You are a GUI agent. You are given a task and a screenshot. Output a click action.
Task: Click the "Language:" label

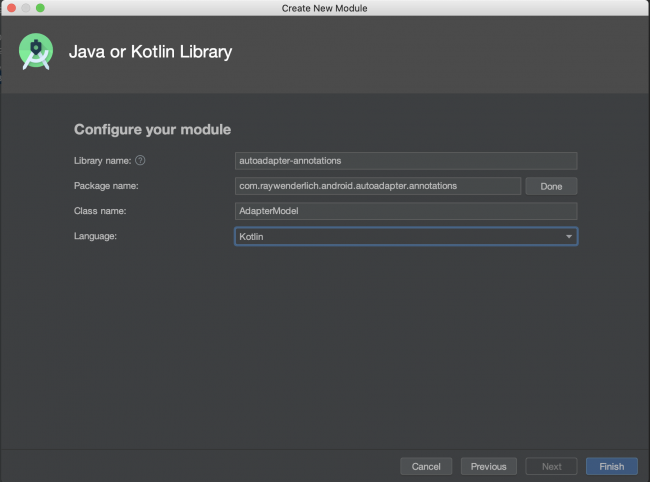tap(95, 236)
